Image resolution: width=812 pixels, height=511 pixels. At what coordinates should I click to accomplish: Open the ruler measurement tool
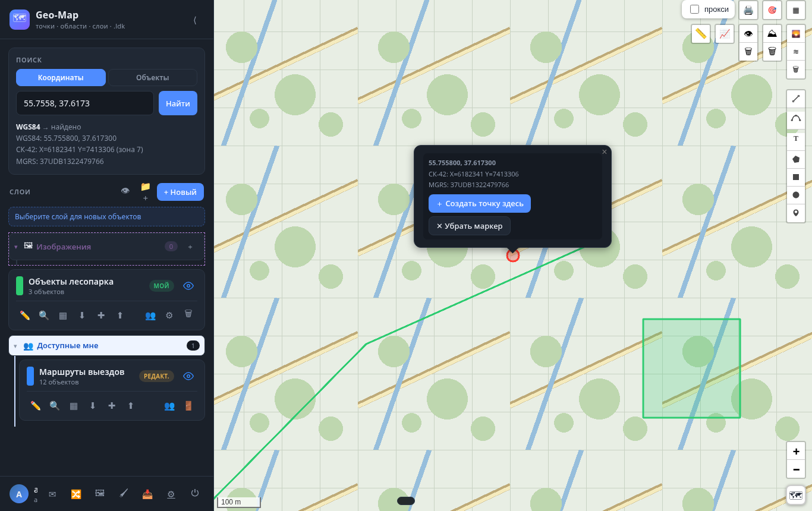point(701,34)
